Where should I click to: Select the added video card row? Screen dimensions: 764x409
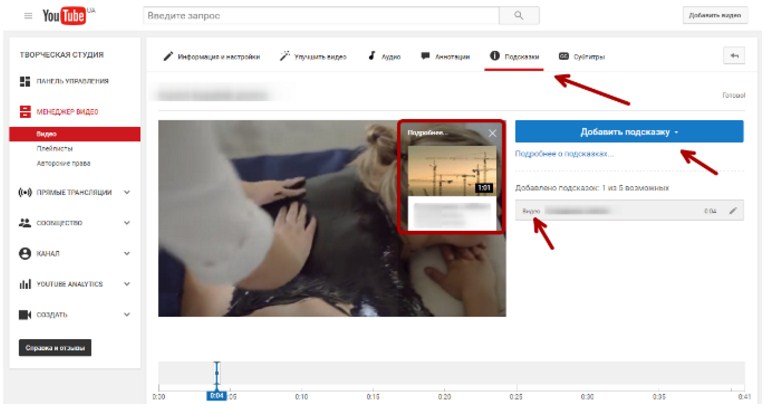click(x=629, y=211)
